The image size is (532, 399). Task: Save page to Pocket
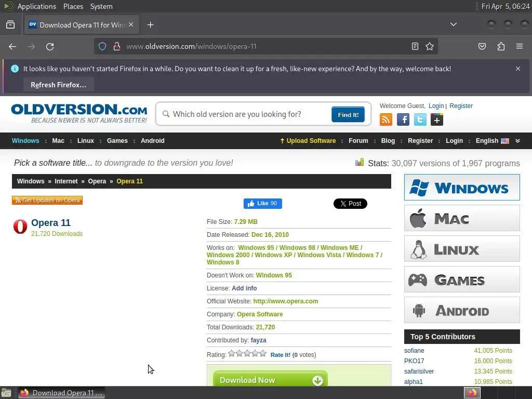482,46
